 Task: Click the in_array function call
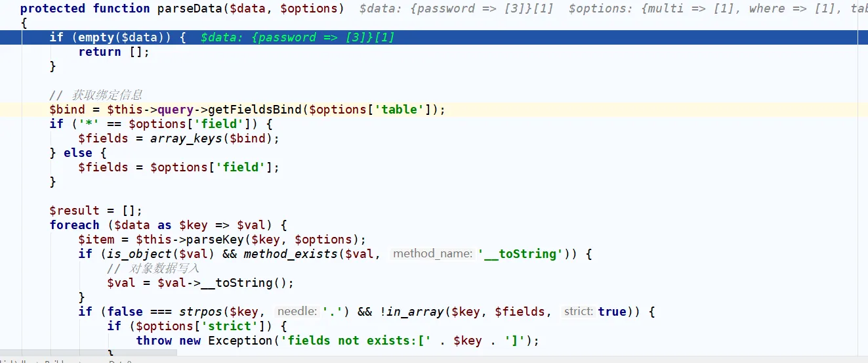[x=409, y=312]
